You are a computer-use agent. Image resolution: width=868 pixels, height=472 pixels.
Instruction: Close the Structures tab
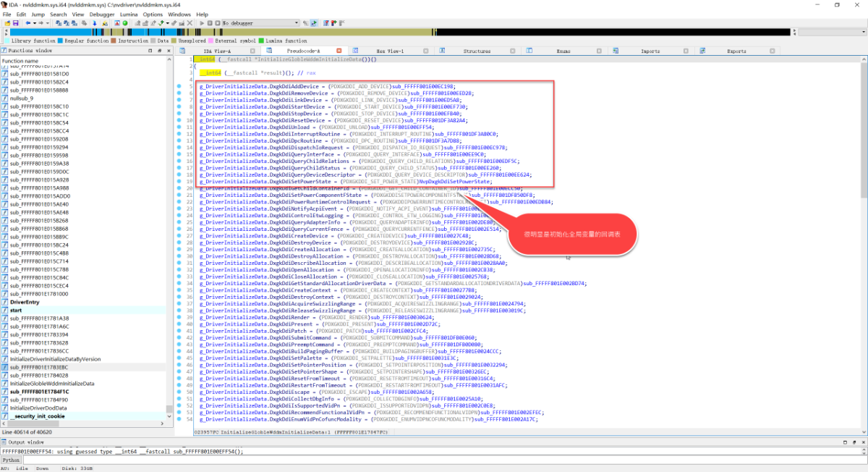[x=512, y=51]
